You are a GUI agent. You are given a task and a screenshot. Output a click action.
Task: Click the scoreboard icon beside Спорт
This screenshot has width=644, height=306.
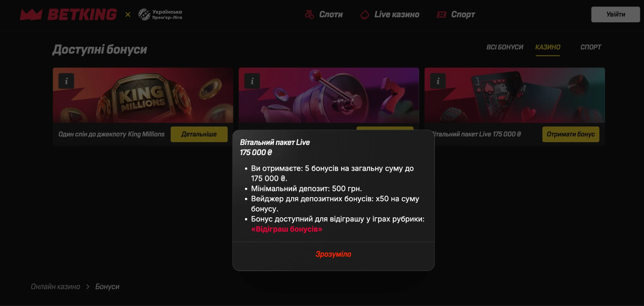(441, 14)
